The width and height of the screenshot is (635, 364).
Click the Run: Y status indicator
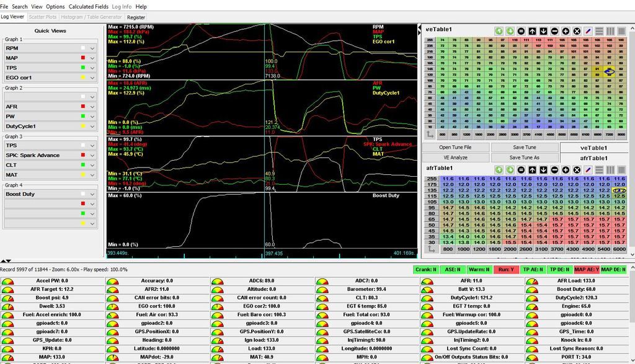point(506,269)
